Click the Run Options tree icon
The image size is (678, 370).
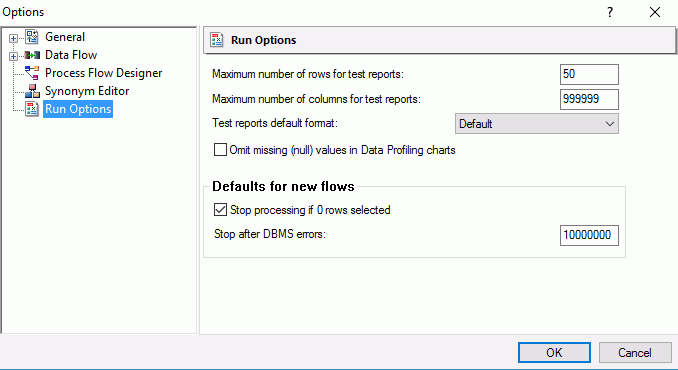(x=32, y=109)
